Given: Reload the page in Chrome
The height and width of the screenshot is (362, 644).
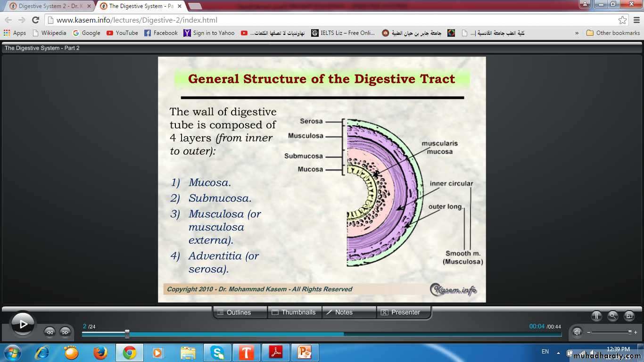Looking at the screenshot, I should [35, 20].
